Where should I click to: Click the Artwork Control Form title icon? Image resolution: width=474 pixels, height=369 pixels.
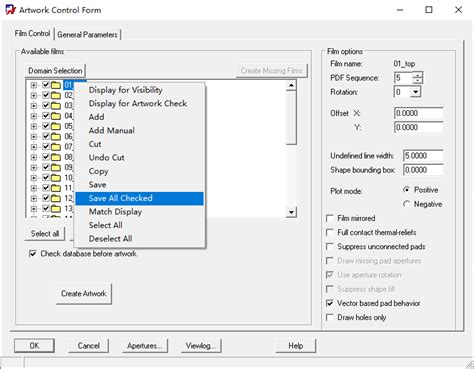pyautogui.click(x=11, y=10)
